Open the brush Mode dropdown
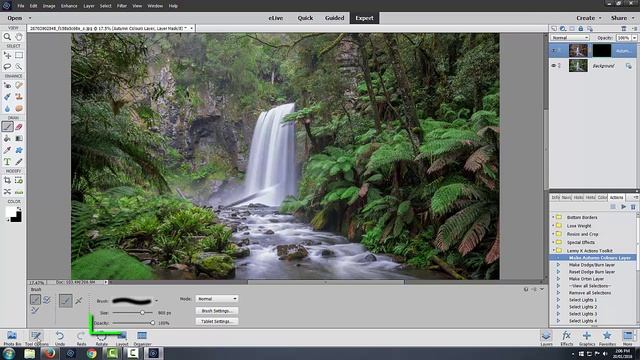This screenshot has width=640, height=360. click(217, 299)
